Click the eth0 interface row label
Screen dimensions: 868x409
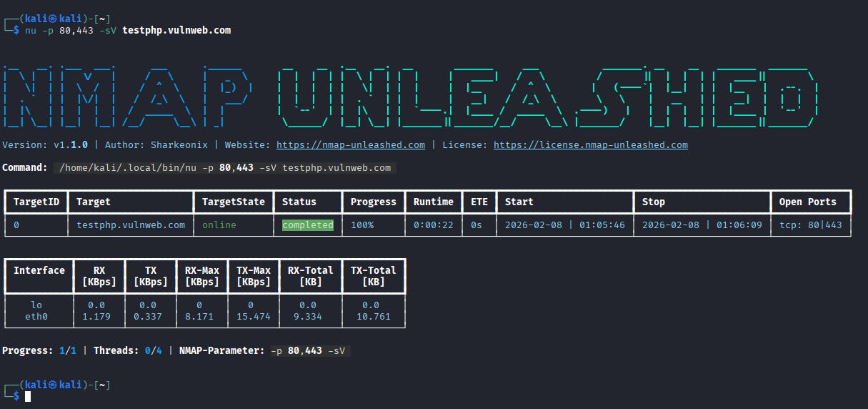36,316
